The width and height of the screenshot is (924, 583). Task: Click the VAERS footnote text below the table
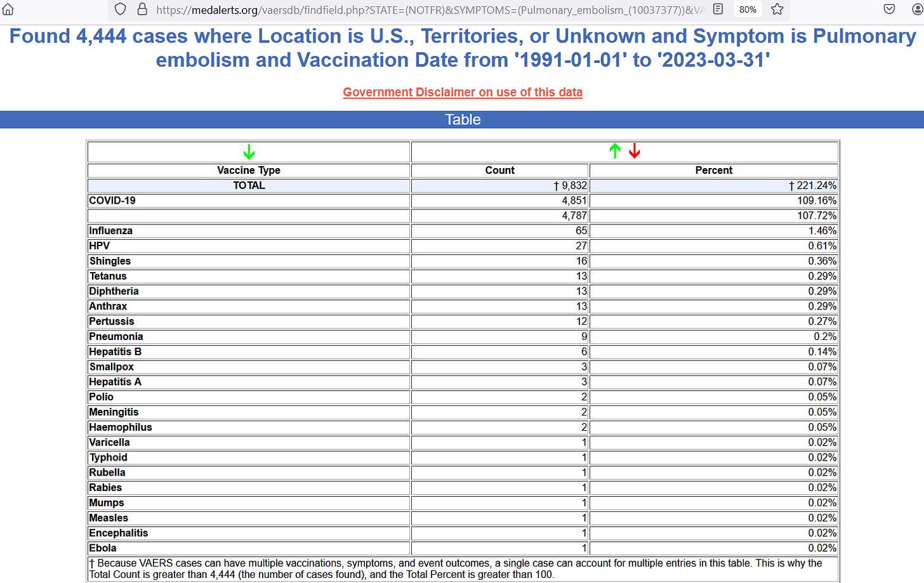pyautogui.click(x=456, y=568)
